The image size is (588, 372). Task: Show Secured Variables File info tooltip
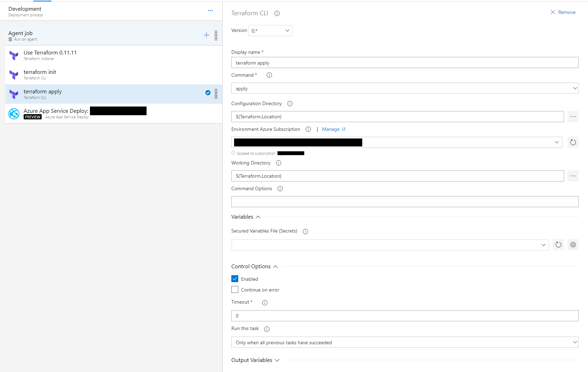pyautogui.click(x=305, y=231)
